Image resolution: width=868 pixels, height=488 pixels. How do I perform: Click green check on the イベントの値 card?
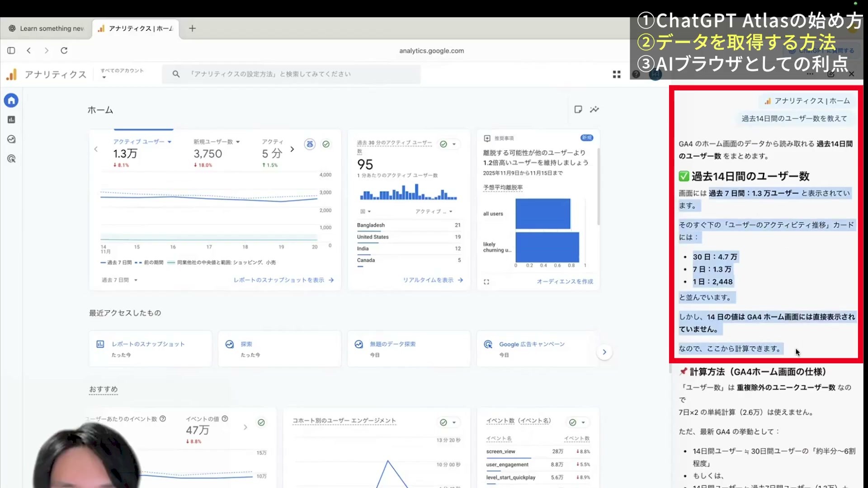pyautogui.click(x=261, y=422)
